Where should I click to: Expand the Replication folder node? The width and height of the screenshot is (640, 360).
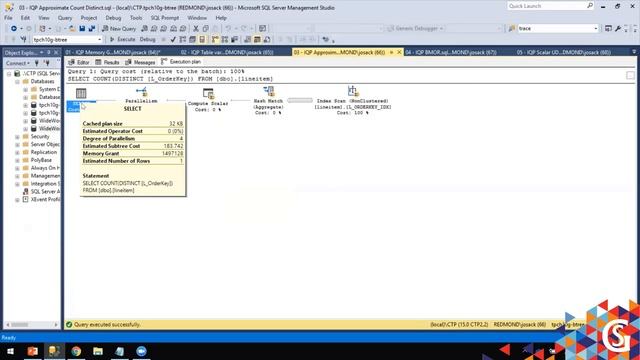click(17, 152)
